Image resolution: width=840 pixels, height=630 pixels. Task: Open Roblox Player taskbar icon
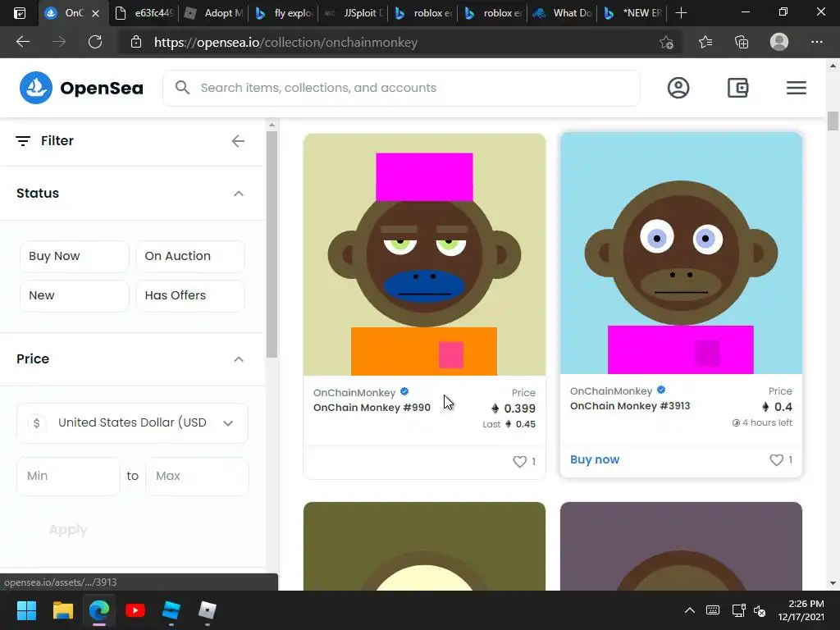(x=208, y=610)
